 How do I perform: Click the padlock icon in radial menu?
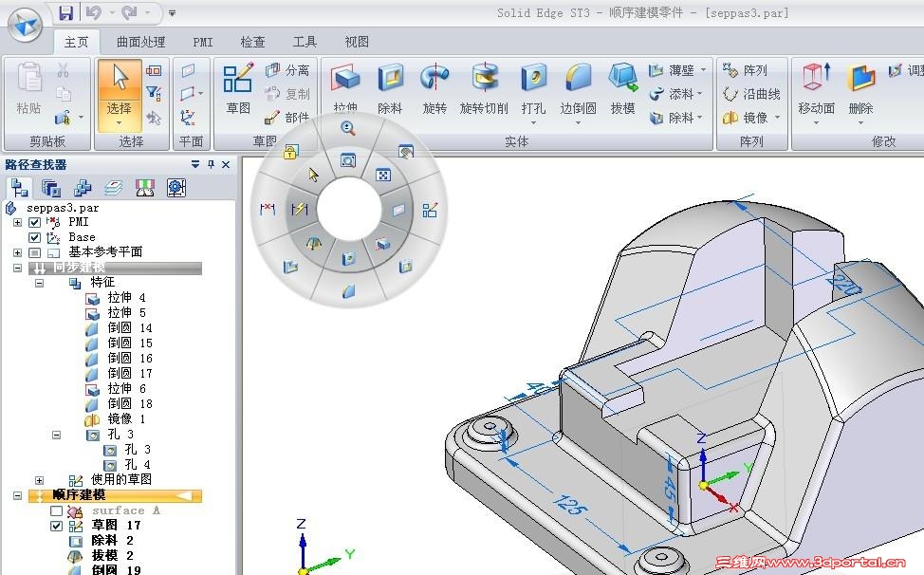pyautogui.click(x=290, y=152)
